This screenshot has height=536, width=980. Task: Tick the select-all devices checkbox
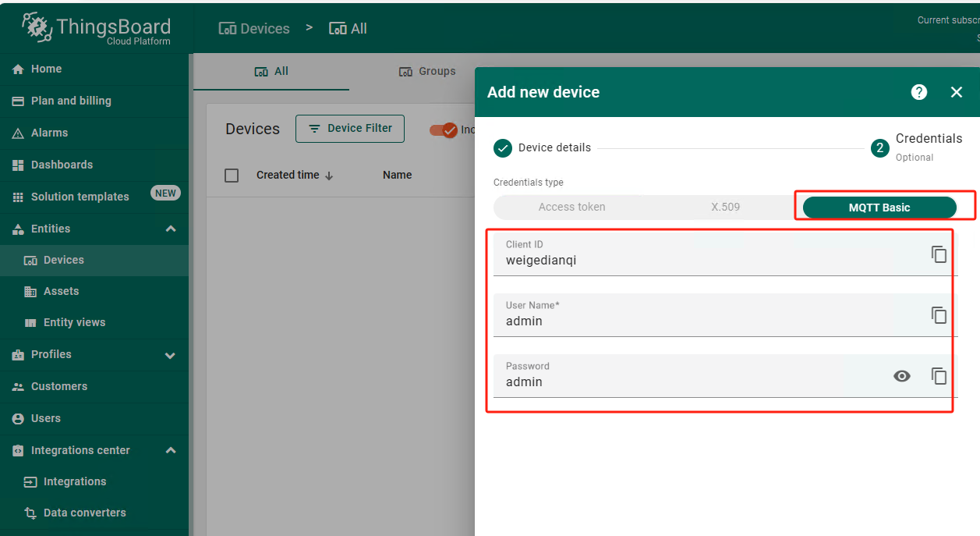pyautogui.click(x=232, y=176)
